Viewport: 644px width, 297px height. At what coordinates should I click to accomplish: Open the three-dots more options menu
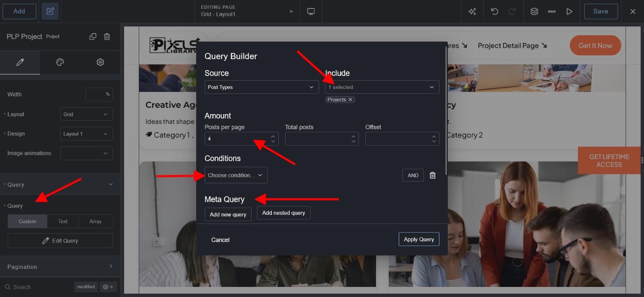pyautogui.click(x=552, y=11)
